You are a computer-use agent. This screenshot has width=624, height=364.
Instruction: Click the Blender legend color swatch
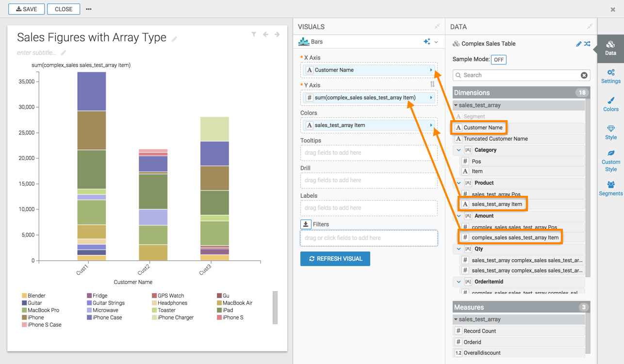24,296
